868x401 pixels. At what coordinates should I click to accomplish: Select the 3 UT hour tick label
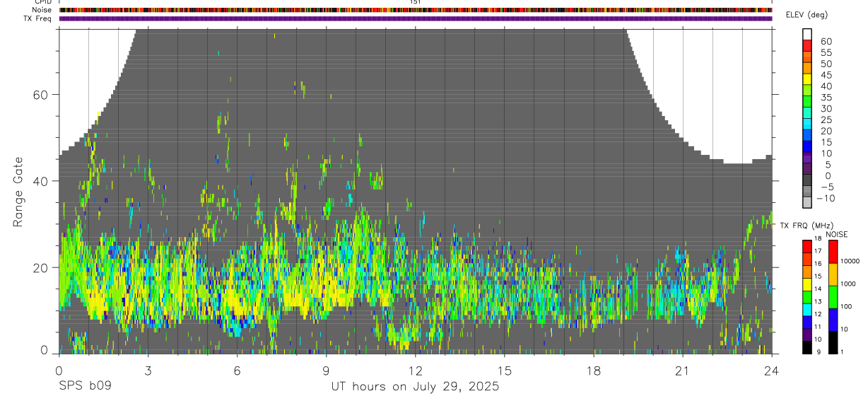pyautogui.click(x=148, y=371)
